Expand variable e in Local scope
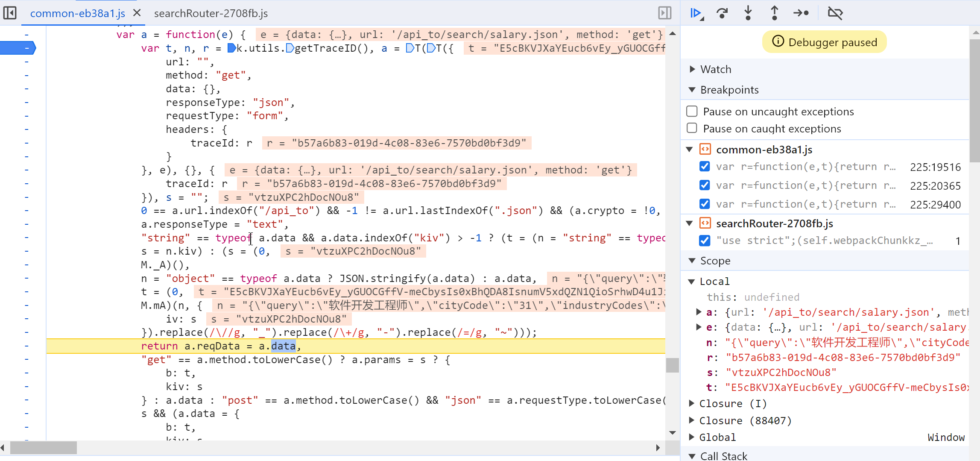 click(x=699, y=327)
